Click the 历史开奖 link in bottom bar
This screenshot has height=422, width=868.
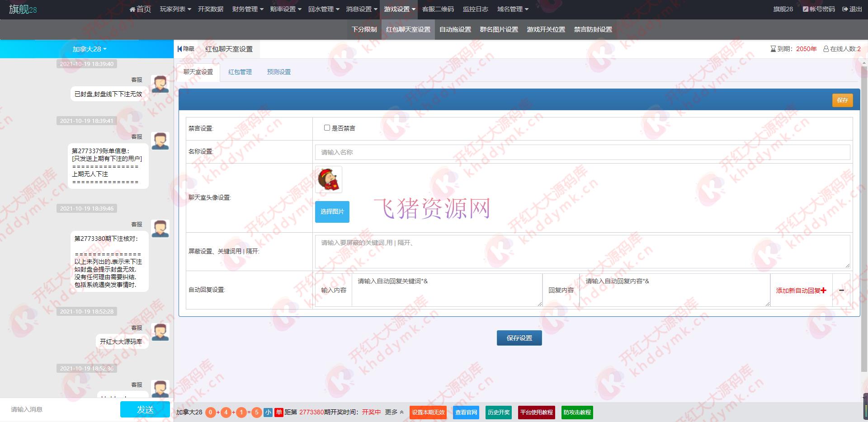coord(499,412)
